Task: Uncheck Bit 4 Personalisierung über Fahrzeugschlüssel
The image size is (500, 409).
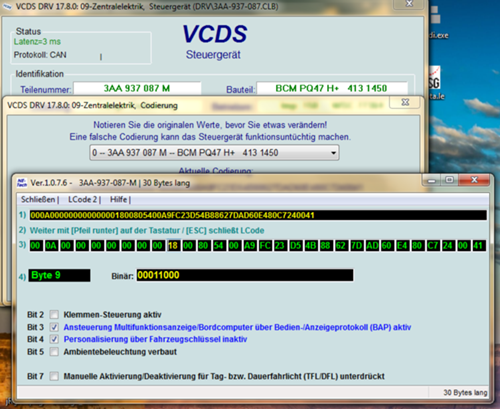Action: [54, 339]
